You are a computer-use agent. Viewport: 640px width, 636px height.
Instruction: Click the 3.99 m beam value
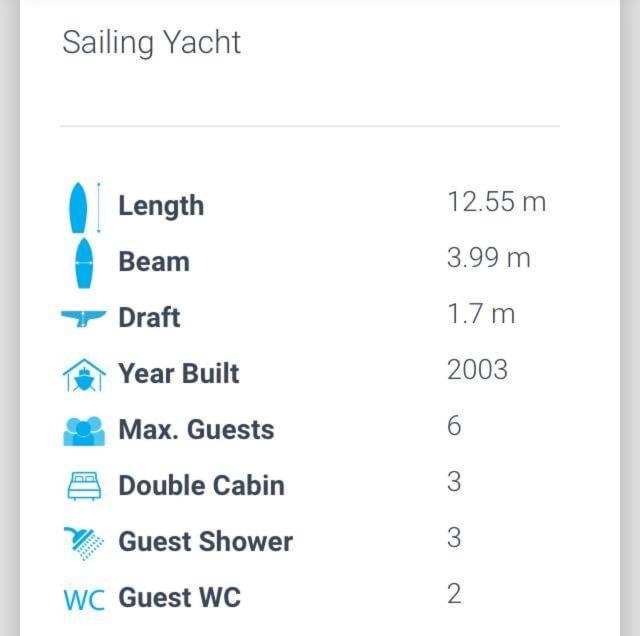(489, 258)
